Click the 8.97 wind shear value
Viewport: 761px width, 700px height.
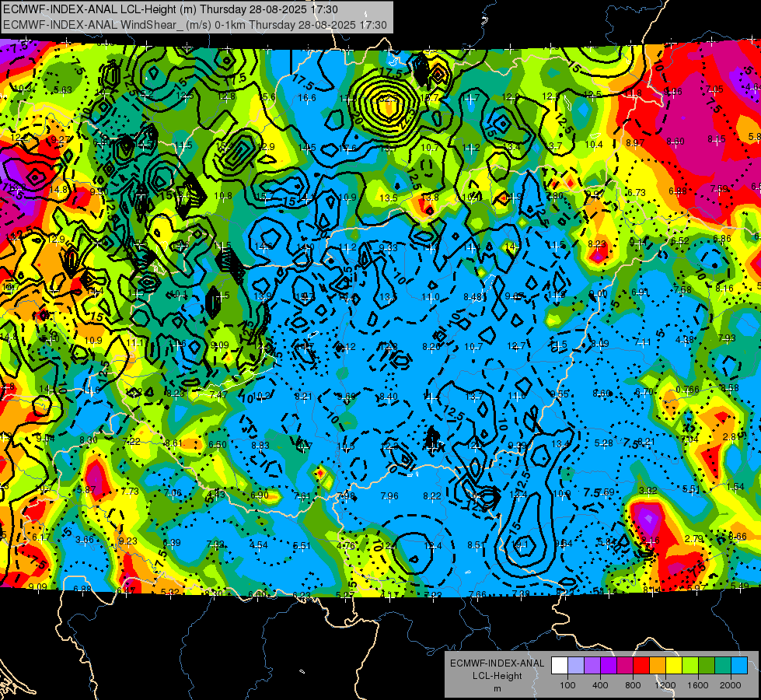tap(635, 143)
